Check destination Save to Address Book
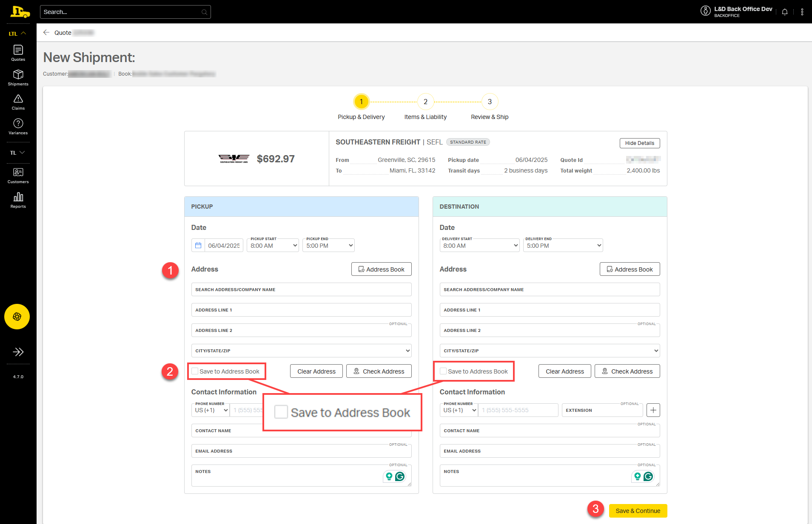The height and width of the screenshot is (524, 812). [443, 371]
